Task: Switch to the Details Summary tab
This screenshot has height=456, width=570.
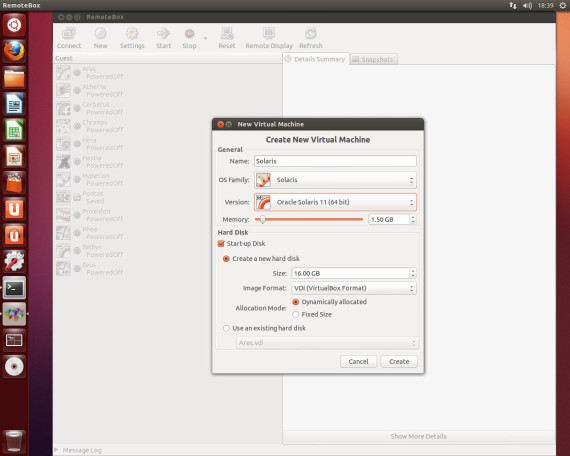Action: (x=315, y=59)
